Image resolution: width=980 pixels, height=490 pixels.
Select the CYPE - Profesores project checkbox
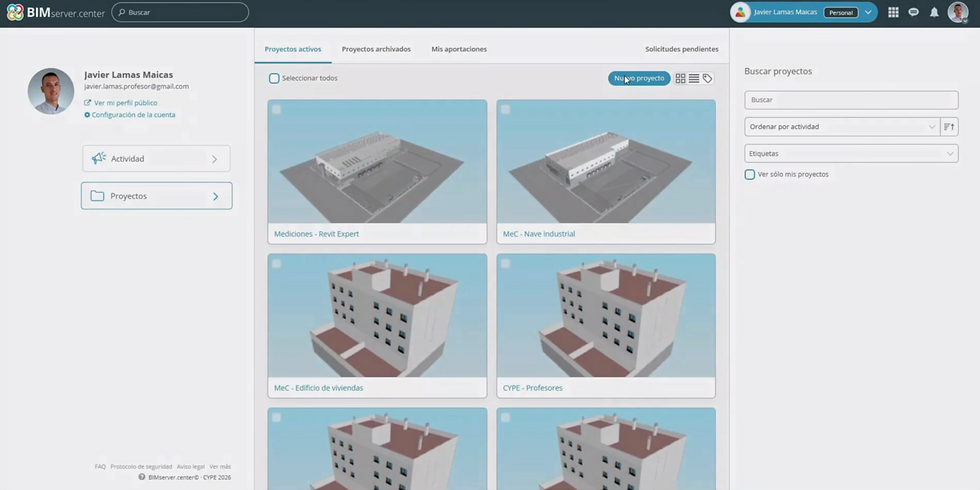[x=505, y=263]
